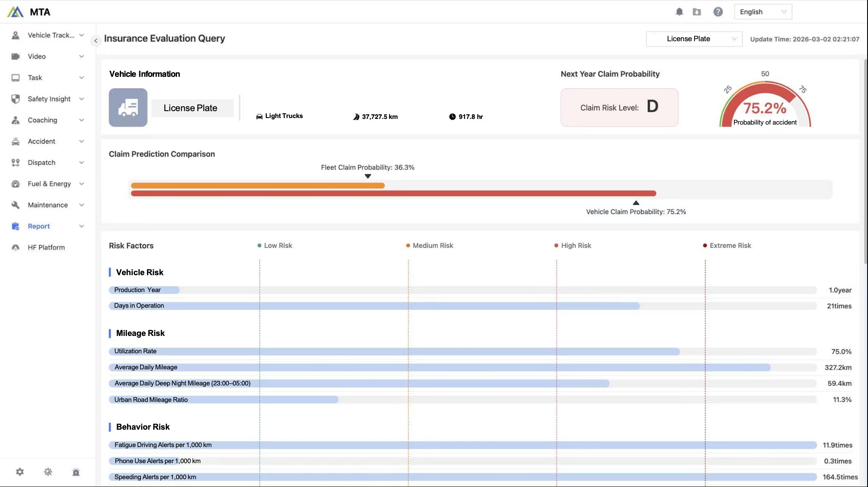The width and height of the screenshot is (868, 487).
Task: Toggle the Low Risk legend item
Action: click(x=275, y=246)
